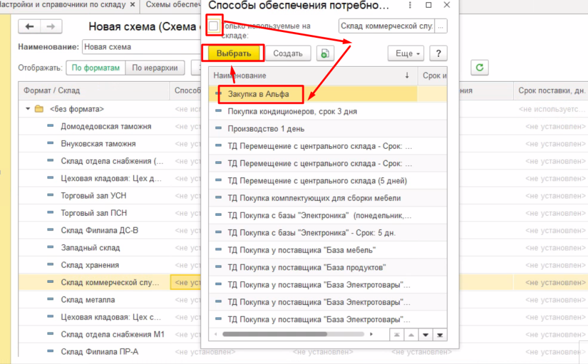Select the 'Склад хранения' row
This screenshot has width=588, height=364.
point(90,265)
